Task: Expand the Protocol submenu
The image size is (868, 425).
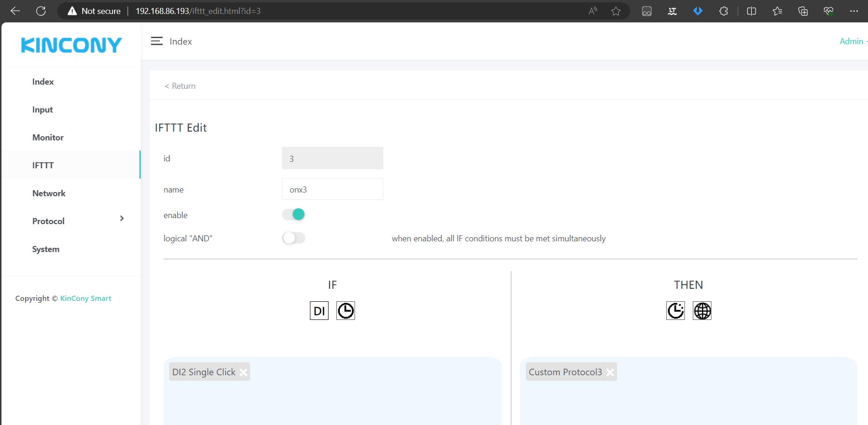Action: click(121, 219)
